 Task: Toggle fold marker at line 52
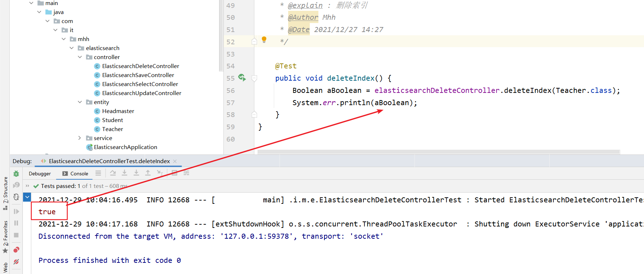[x=254, y=41]
